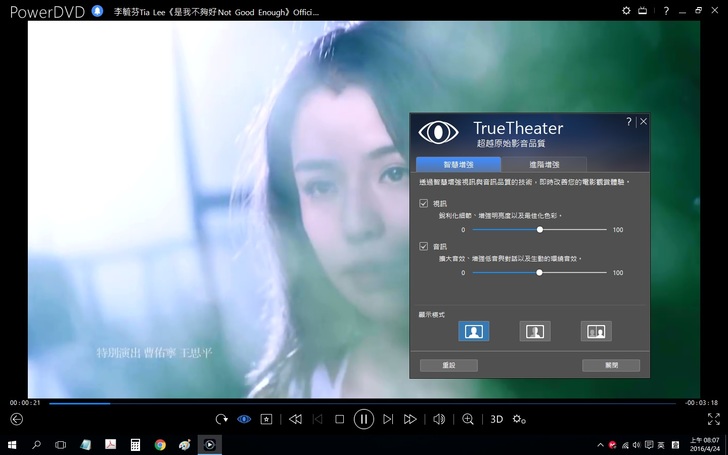This screenshot has height=455, width=728.
Task: Switch to the 進階增強 tab
Action: coord(544,164)
